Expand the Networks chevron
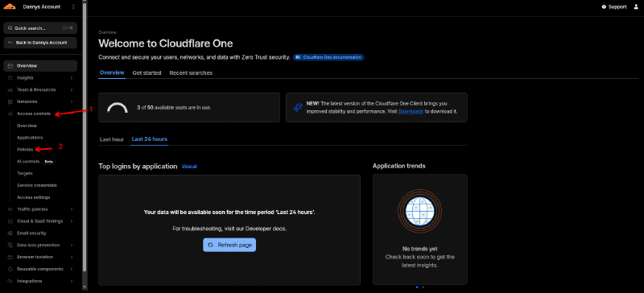 pyautogui.click(x=72, y=101)
